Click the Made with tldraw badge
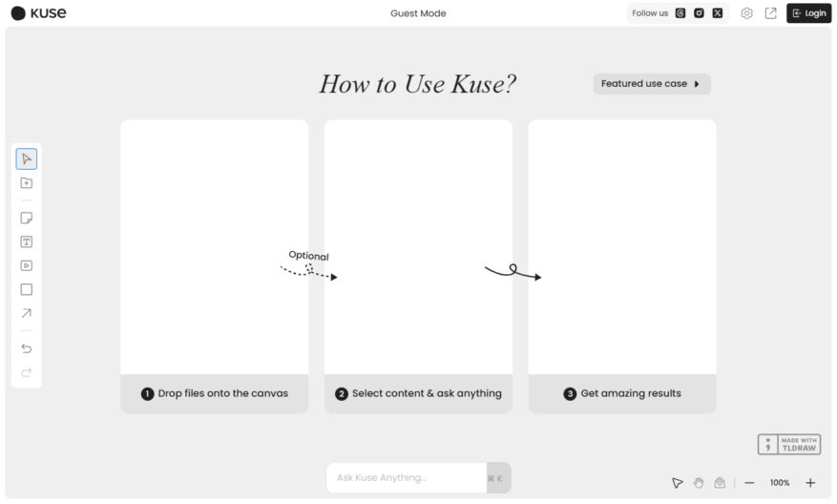This screenshot has height=504, width=837. (x=789, y=444)
